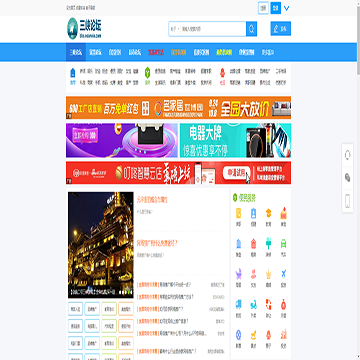Click the red person category icon
This screenshot has height=360, width=360.
point(222,73)
